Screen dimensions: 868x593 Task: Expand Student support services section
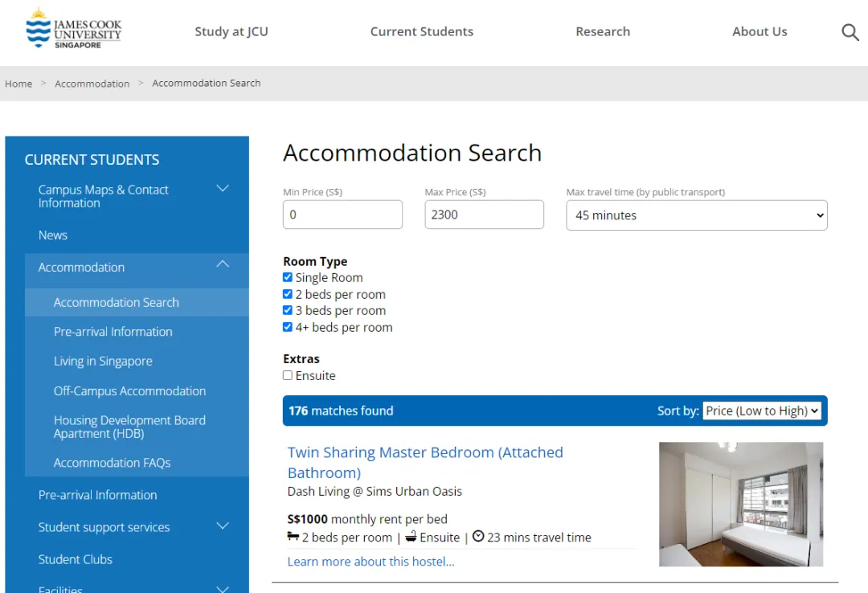pos(223,526)
